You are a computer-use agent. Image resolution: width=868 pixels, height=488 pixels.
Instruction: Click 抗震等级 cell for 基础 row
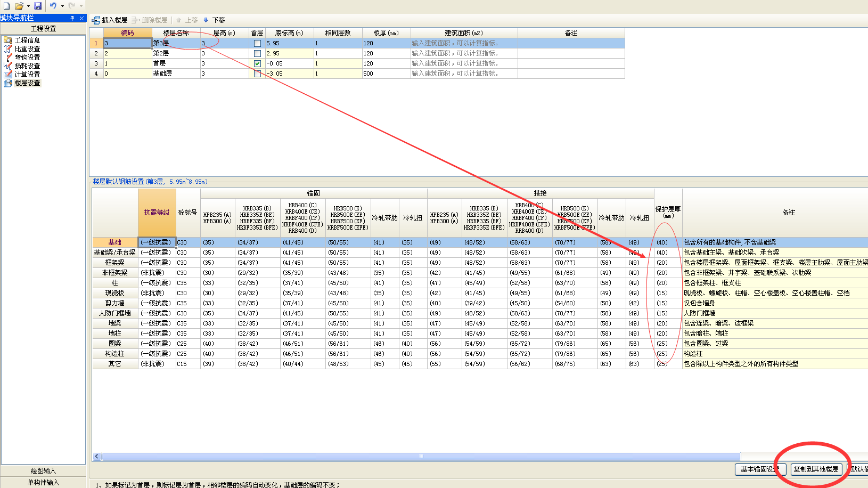pyautogui.click(x=157, y=242)
